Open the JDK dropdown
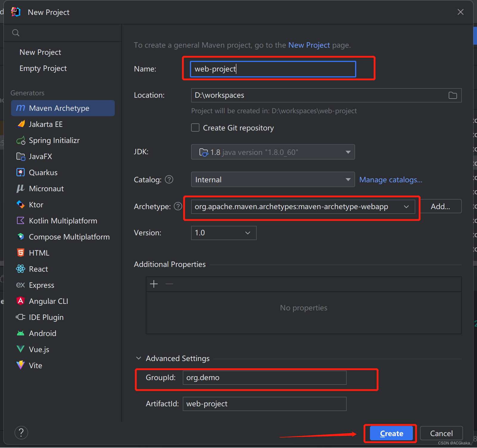The image size is (477, 448). (273, 152)
